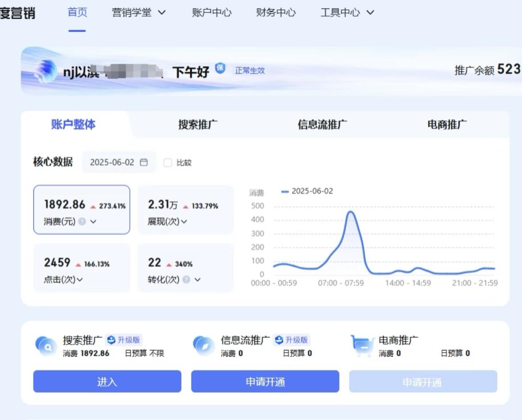Click the account avatar logo icon
The width and height of the screenshot is (522, 420).
tap(46, 71)
